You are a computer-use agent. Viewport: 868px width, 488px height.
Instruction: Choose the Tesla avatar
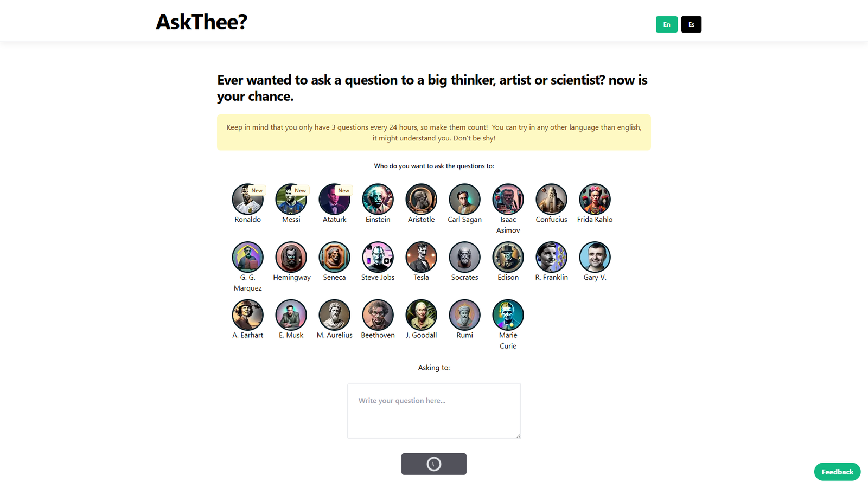[x=421, y=257]
